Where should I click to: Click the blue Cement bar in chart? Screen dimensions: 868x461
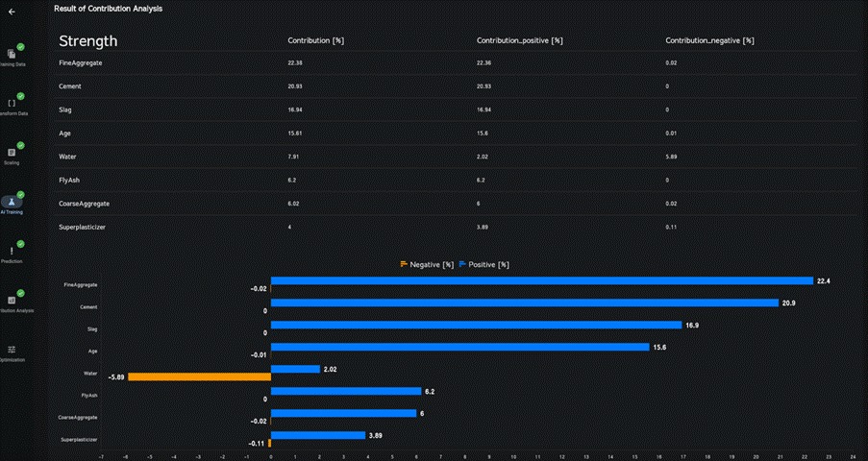[x=525, y=303]
